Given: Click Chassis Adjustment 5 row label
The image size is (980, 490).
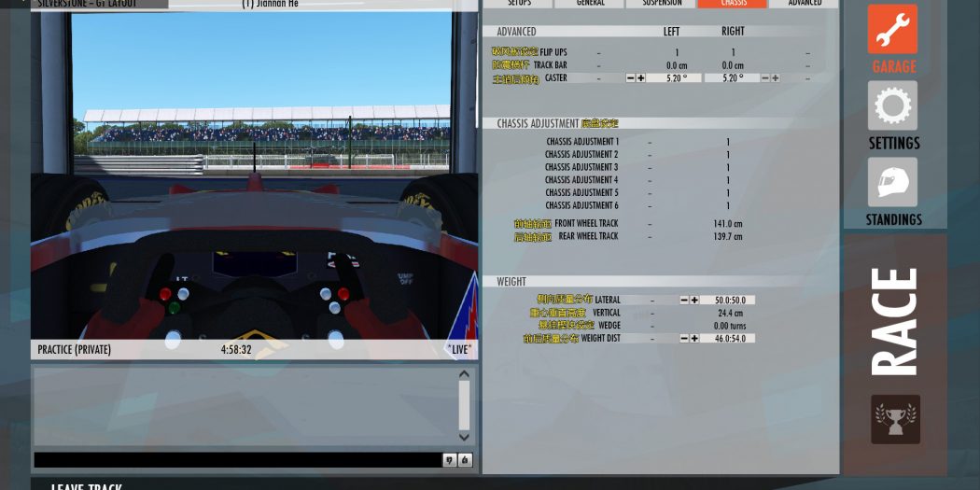Looking at the screenshot, I should coord(581,192).
